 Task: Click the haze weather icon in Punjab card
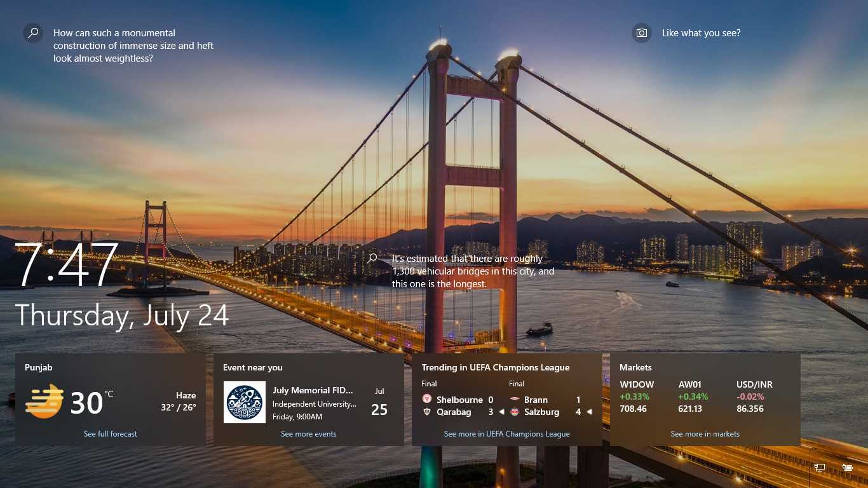coord(44,402)
